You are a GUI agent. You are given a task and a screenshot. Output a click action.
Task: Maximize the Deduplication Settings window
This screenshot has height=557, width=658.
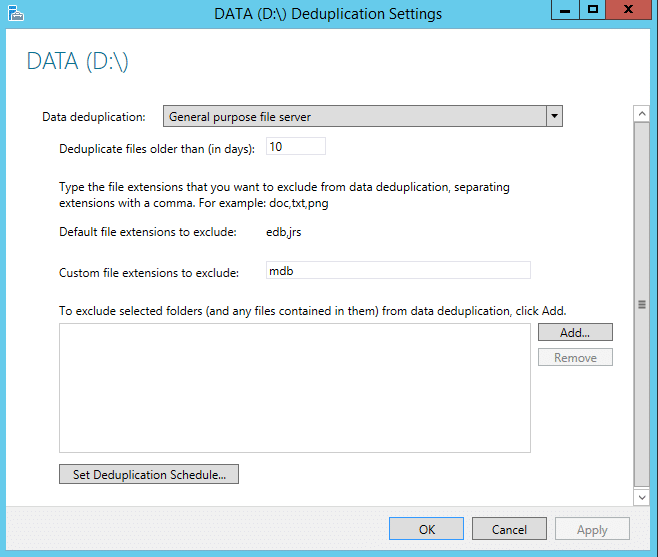click(x=593, y=10)
